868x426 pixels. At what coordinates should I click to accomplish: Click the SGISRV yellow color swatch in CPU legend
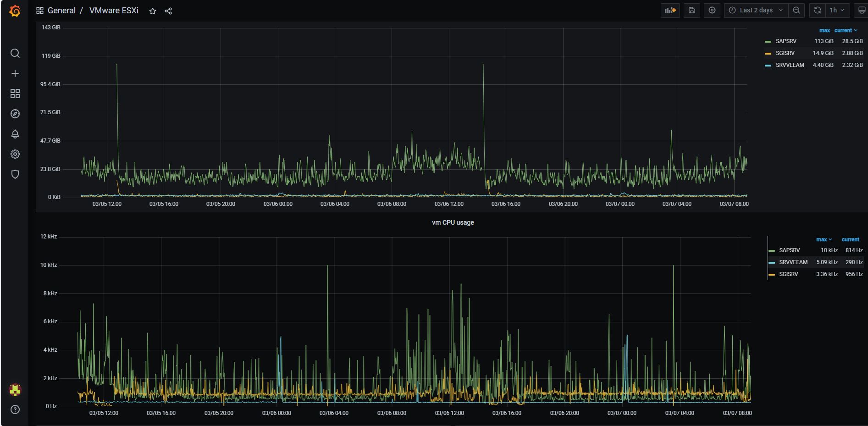(772, 274)
